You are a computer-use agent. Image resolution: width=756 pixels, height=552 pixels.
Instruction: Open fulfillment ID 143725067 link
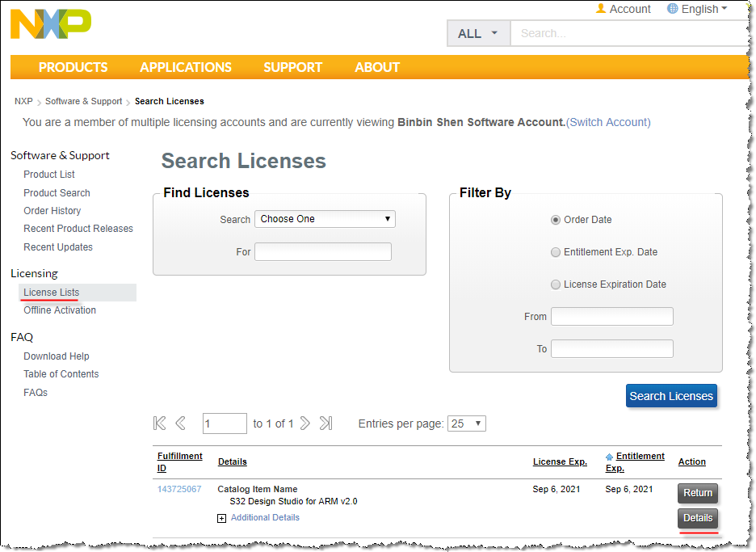click(179, 489)
